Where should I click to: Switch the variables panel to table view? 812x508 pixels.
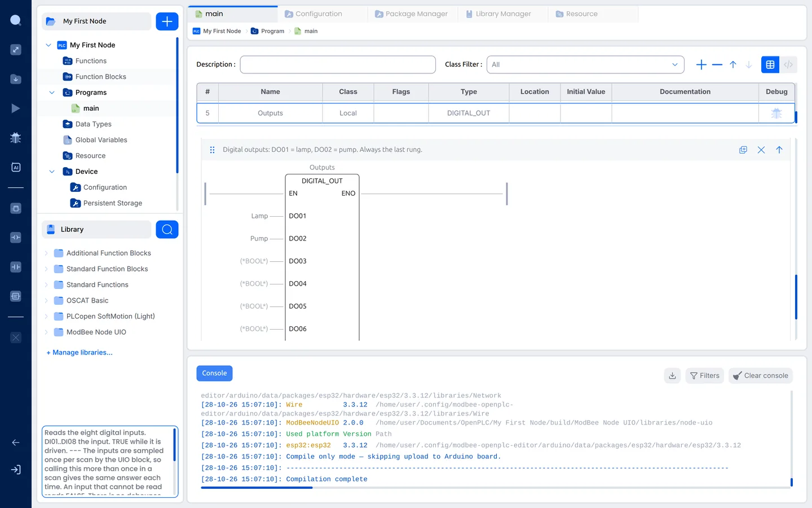(x=770, y=65)
